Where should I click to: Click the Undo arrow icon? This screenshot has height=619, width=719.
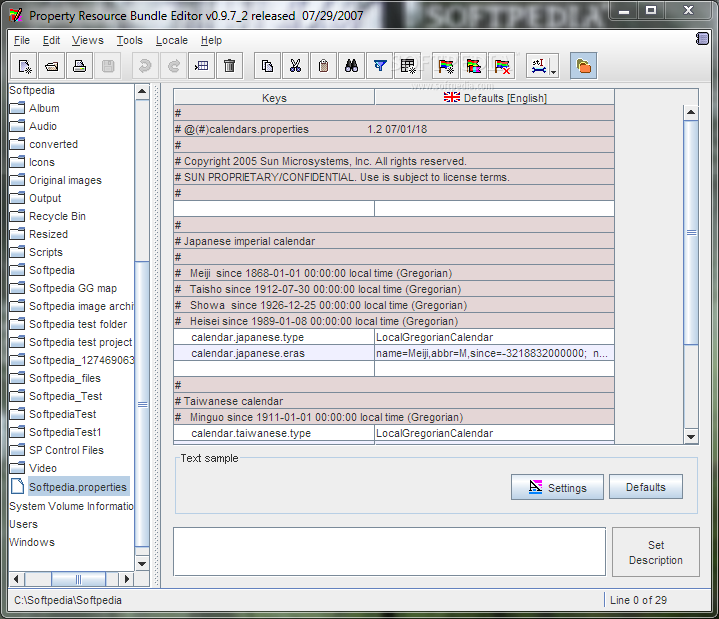pos(145,66)
